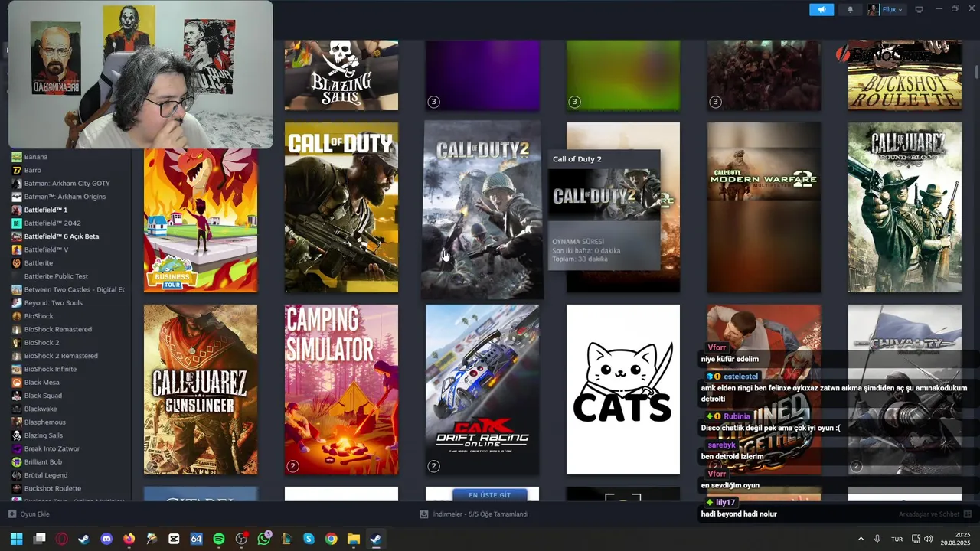Select Batman: Arkham City GOTY in list

click(x=68, y=184)
